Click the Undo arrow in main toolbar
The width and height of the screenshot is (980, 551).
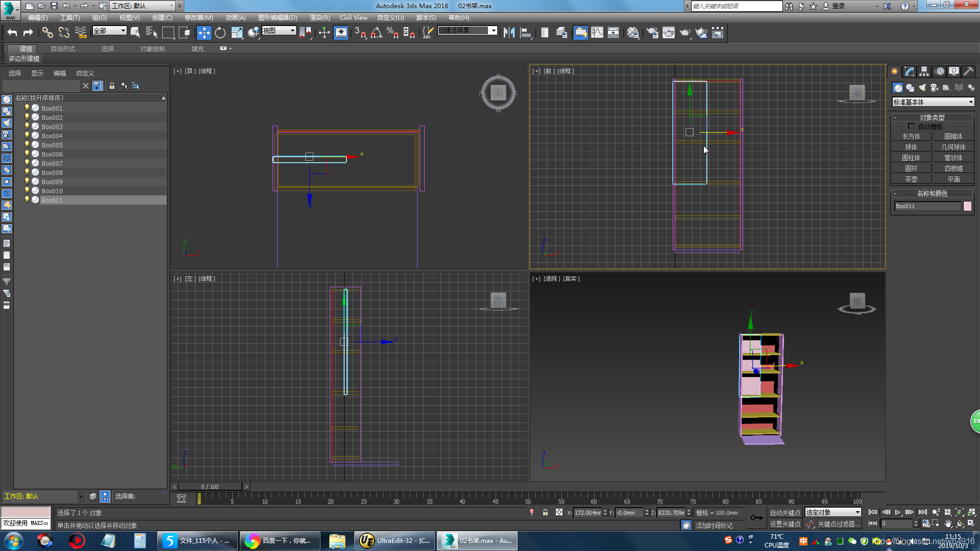[12, 33]
